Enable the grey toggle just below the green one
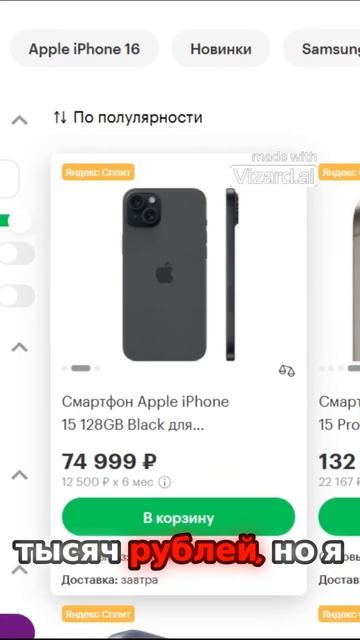The height and width of the screenshot is (640, 360). (16, 253)
